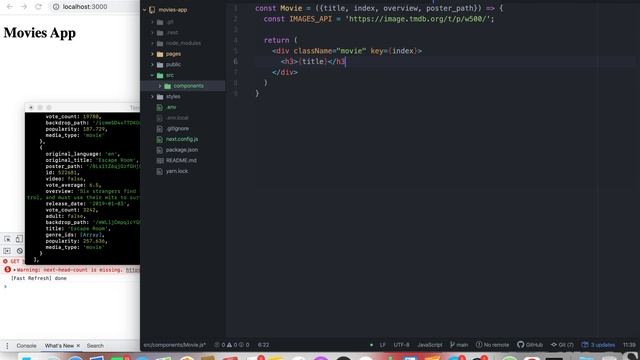This screenshot has width=640, height=360.
Task: Switch to the Console drawer tab
Action: tap(27, 346)
